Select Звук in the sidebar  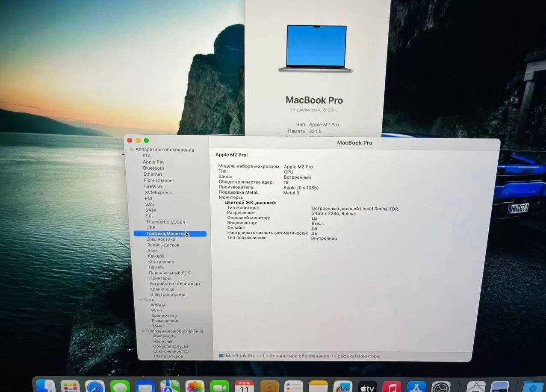click(x=153, y=251)
